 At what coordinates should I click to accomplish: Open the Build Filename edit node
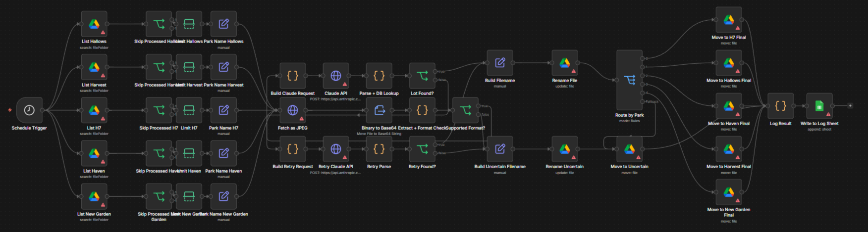pos(500,63)
